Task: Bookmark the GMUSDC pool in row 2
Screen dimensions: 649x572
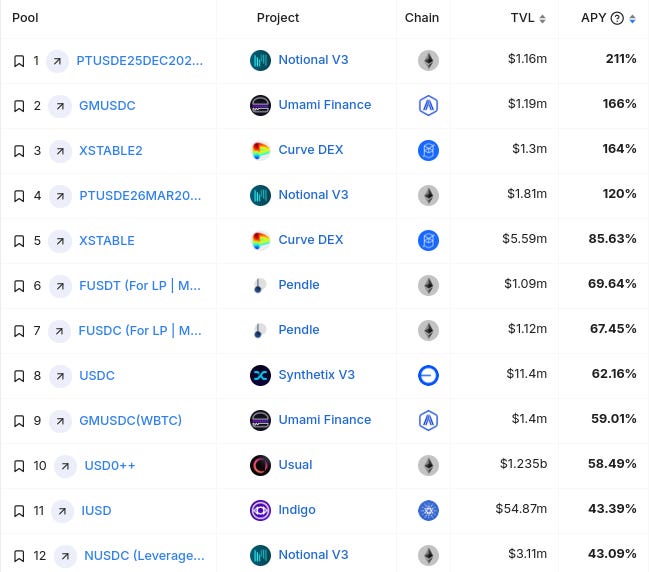Action: [19, 106]
